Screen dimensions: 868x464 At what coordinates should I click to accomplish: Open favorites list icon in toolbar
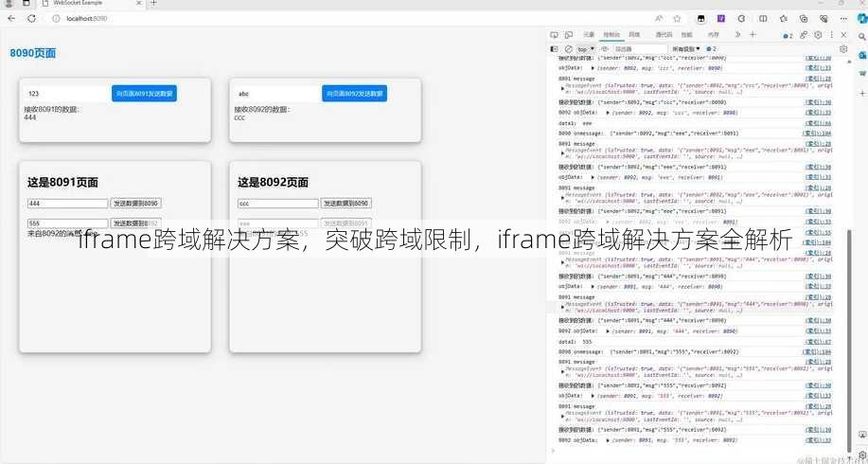pos(784,18)
